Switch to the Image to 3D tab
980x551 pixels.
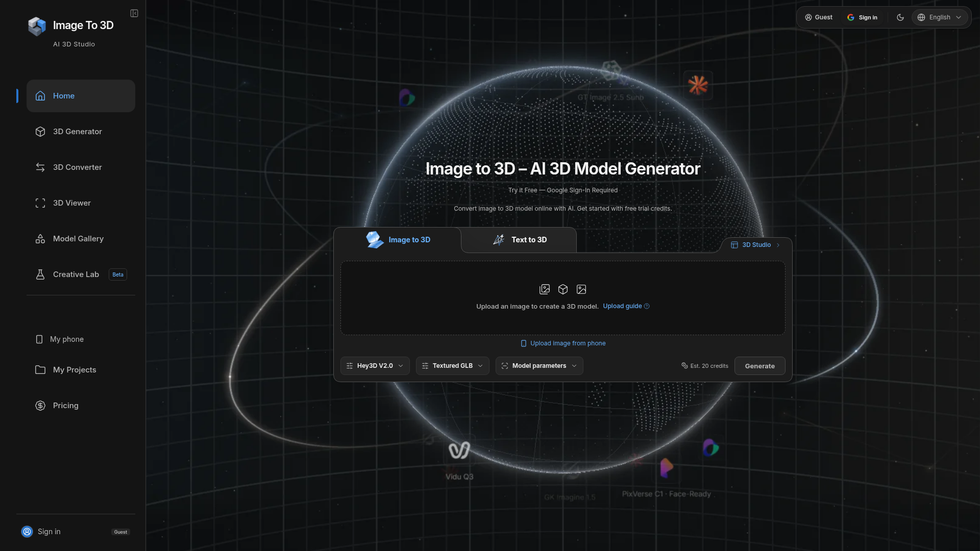pos(398,240)
